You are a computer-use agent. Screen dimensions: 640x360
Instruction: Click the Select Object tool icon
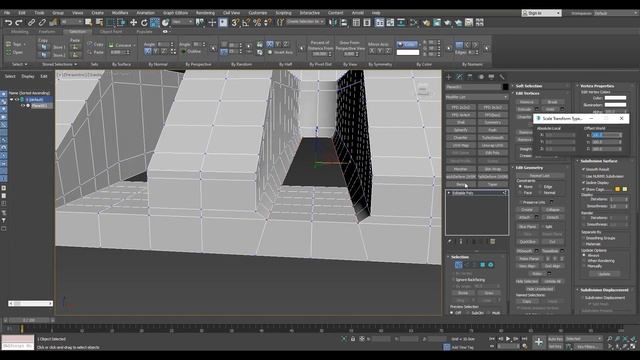point(88,23)
